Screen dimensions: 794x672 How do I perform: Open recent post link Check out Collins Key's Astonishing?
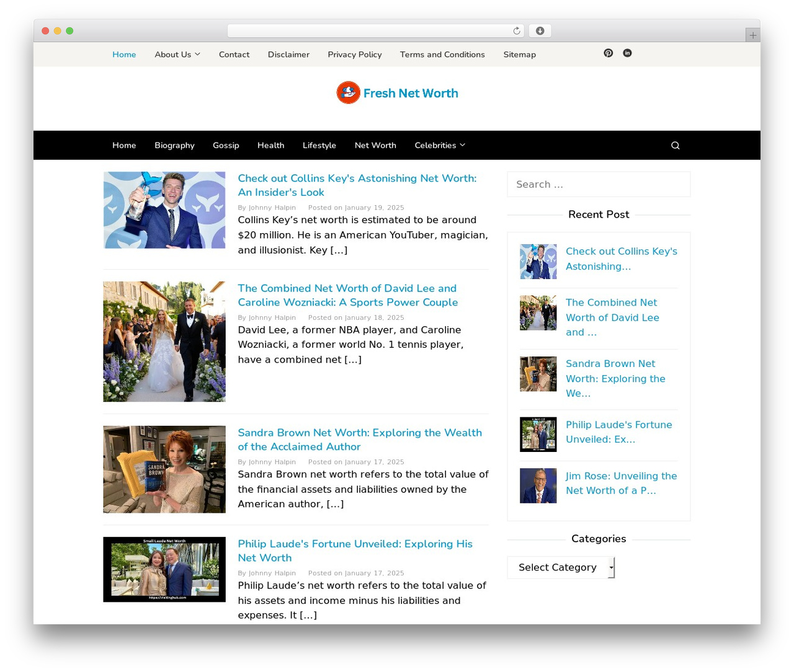[x=622, y=259]
